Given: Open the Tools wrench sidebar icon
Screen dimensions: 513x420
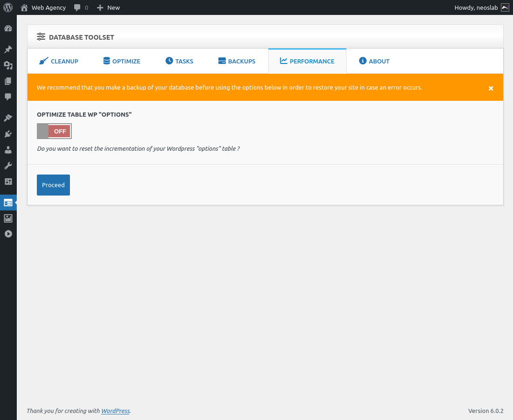Looking at the screenshot, I should click(8, 166).
